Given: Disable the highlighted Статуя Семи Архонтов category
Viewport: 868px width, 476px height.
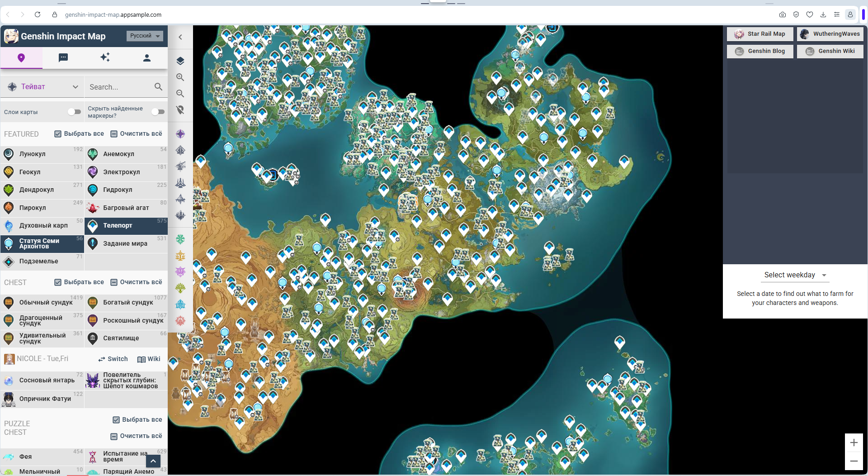Looking at the screenshot, I should point(42,243).
